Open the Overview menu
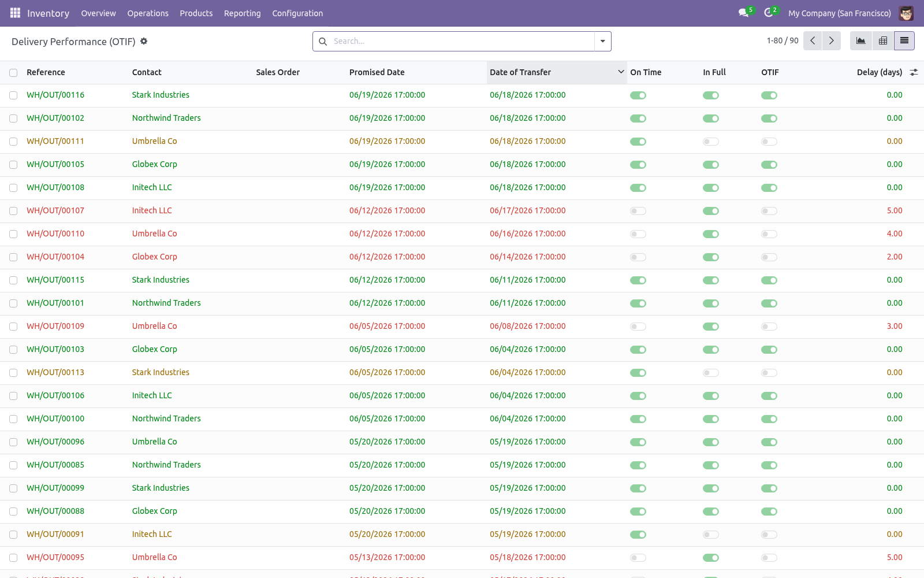Image resolution: width=924 pixels, height=578 pixels. click(98, 13)
